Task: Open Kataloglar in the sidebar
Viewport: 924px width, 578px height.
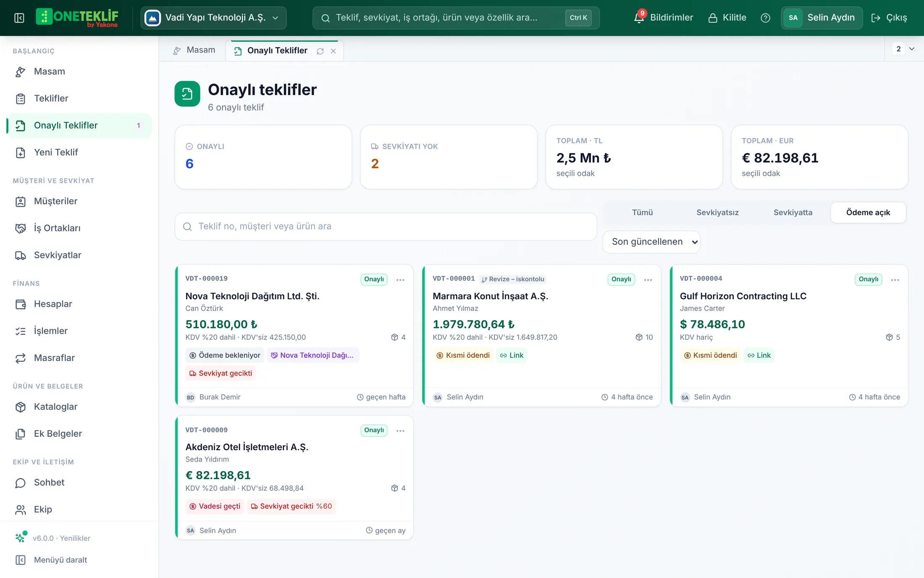Action: pos(79,406)
